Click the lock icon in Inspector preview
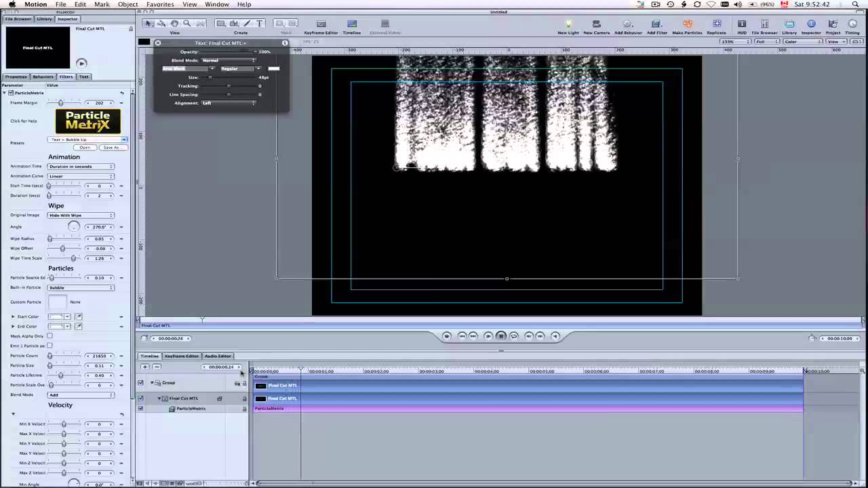Viewport: 868px width, 488px height. [131, 29]
